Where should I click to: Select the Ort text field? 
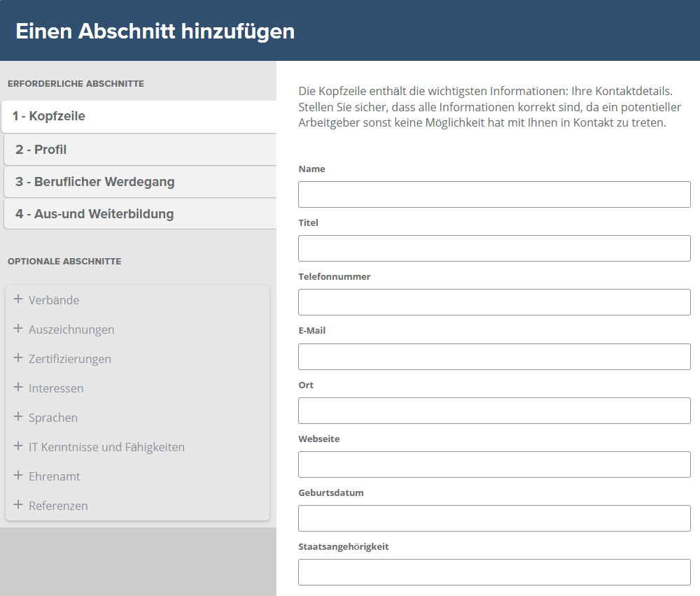pyautogui.click(x=494, y=411)
